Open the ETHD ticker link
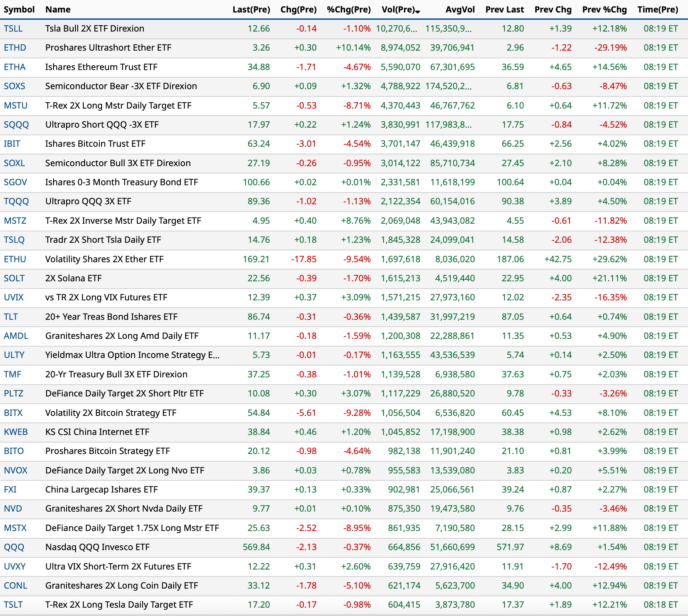688x616 pixels. (15, 48)
